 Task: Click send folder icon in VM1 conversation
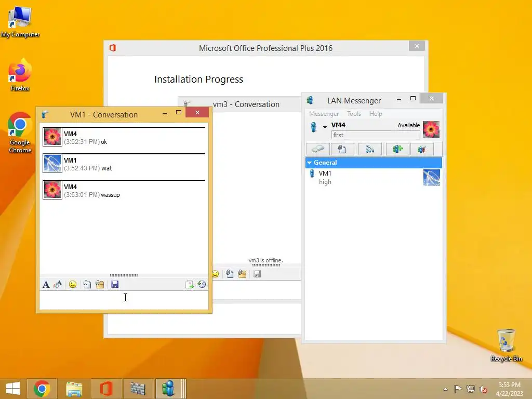pyautogui.click(x=100, y=284)
